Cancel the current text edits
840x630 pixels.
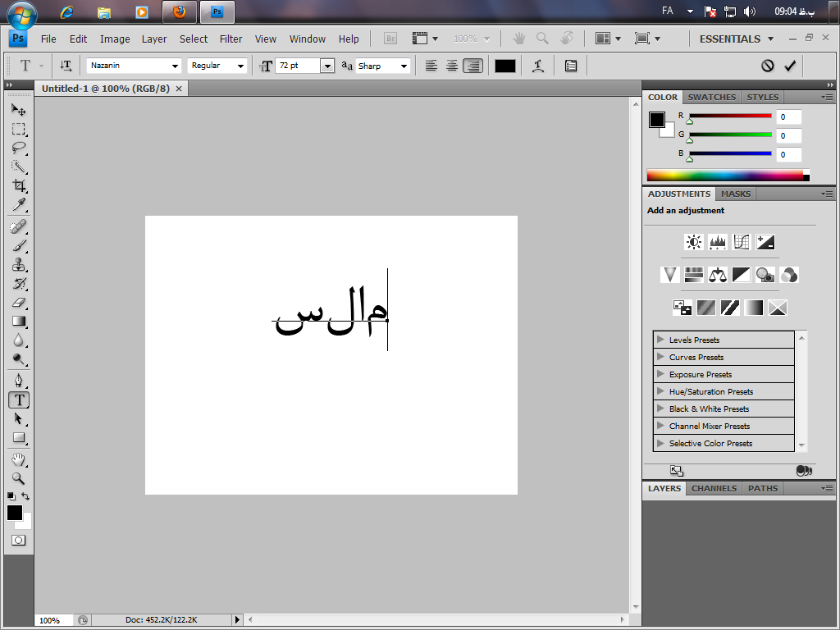768,66
